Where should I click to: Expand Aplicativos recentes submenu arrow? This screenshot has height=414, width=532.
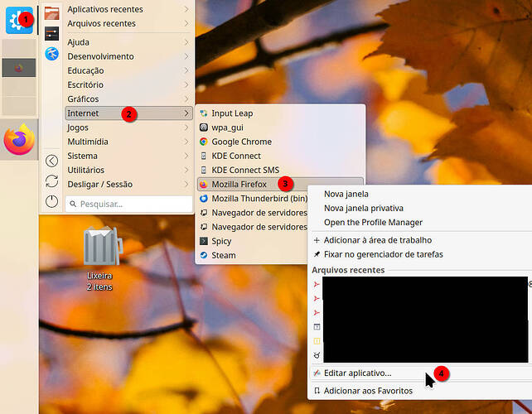point(186,9)
